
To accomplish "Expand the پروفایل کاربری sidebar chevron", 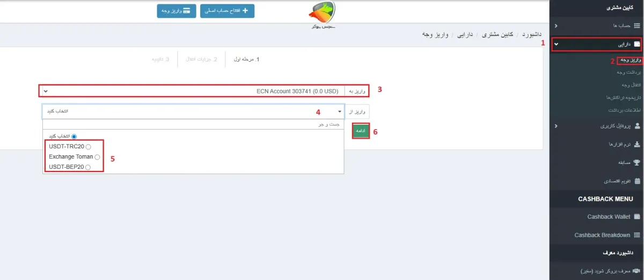I will (555, 126).
